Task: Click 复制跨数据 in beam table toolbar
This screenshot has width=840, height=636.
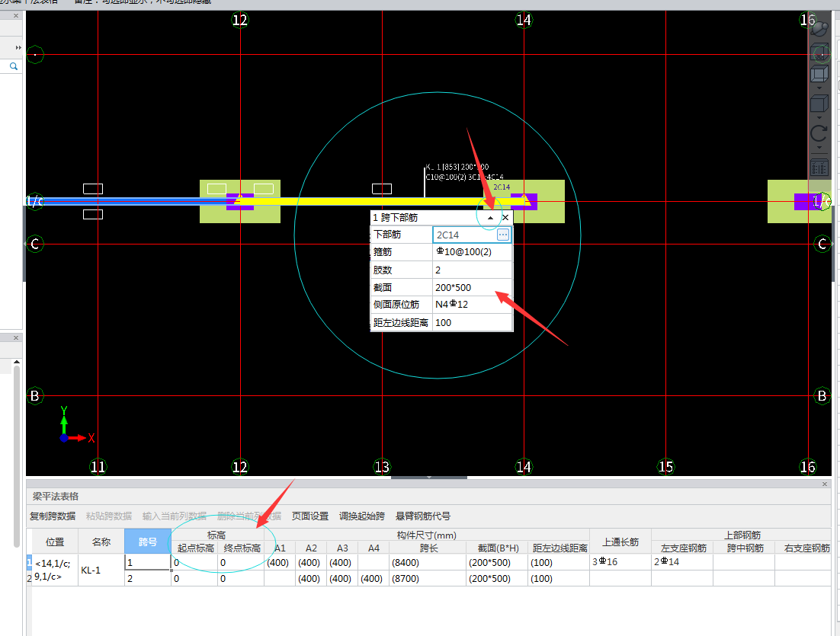Action: 53,516
